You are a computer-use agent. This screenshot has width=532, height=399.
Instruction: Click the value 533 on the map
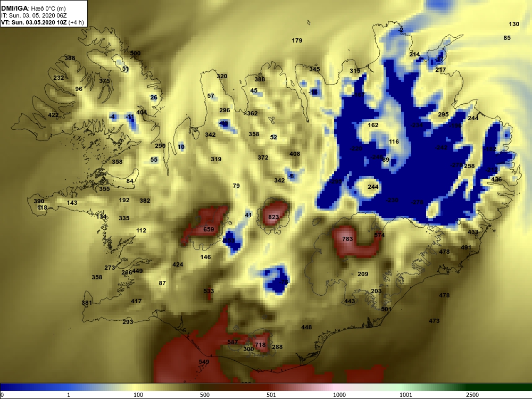(x=209, y=291)
